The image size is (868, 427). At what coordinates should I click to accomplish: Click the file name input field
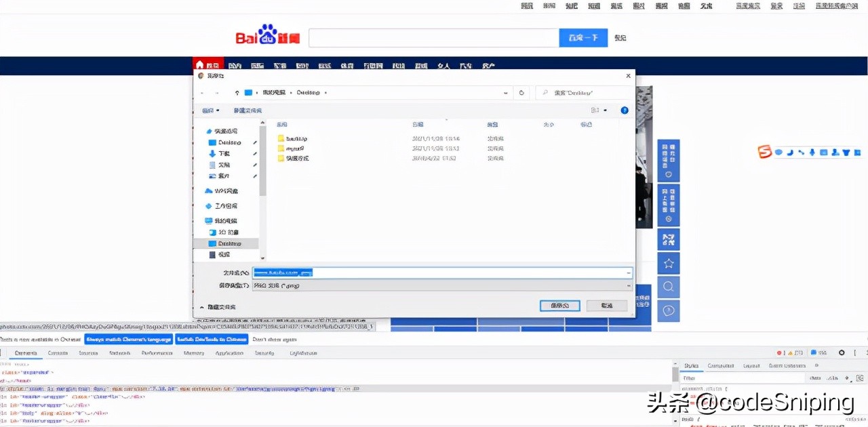pyautogui.click(x=442, y=272)
